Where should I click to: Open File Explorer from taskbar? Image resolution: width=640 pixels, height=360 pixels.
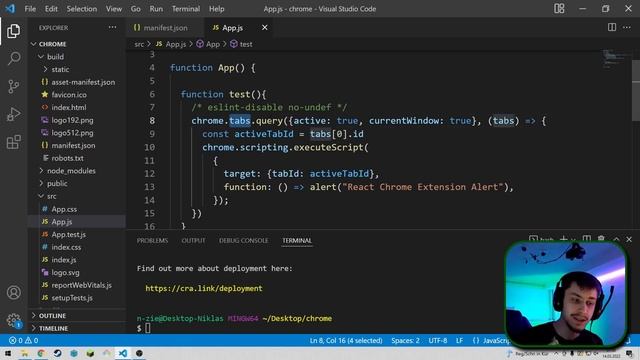(24, 353)
